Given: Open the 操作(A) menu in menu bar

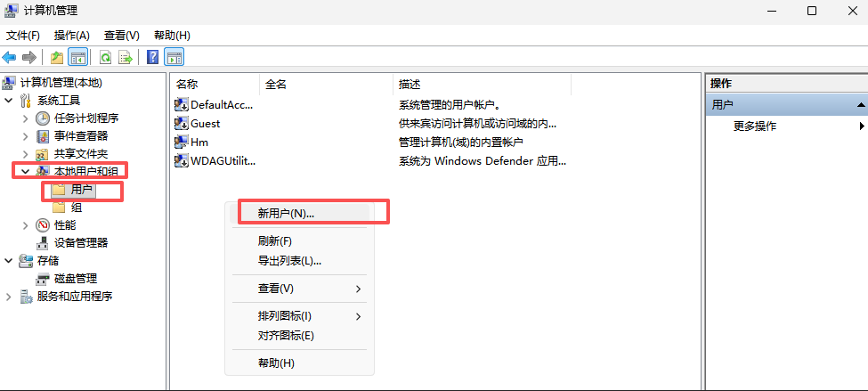Looking at the screenshot, I should 72,36.
